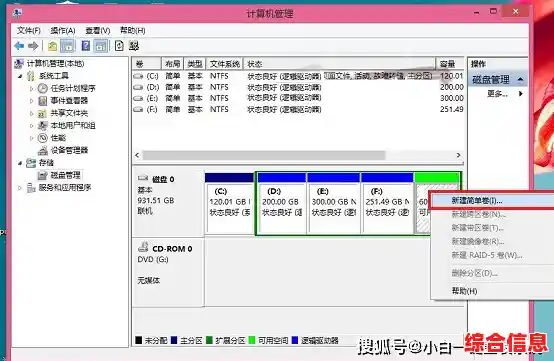The width and height of the screenshot is (554, 361).
Task: Select 磁盘管理 in the left tree
Action: pos(65,175)
